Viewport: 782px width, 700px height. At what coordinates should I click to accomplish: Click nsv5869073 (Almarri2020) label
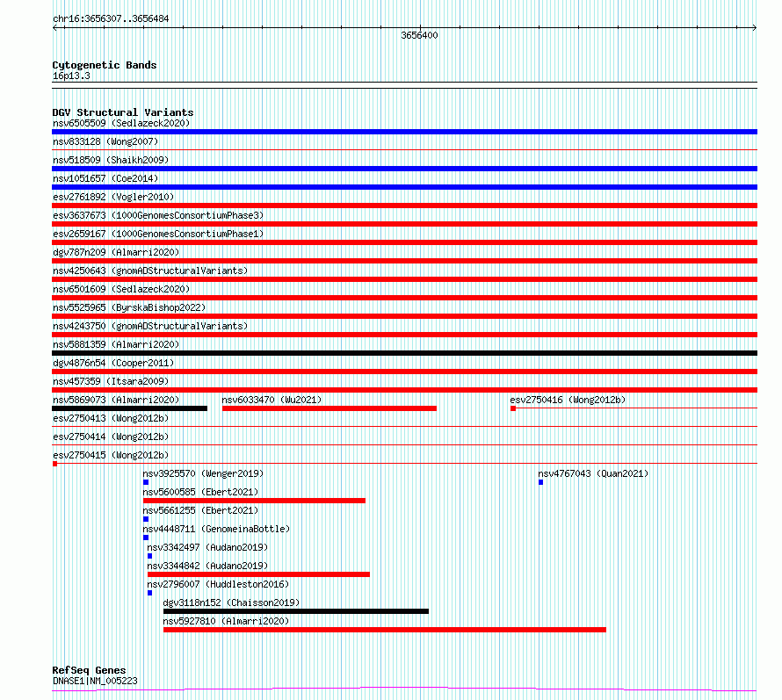tap(116, 400)
